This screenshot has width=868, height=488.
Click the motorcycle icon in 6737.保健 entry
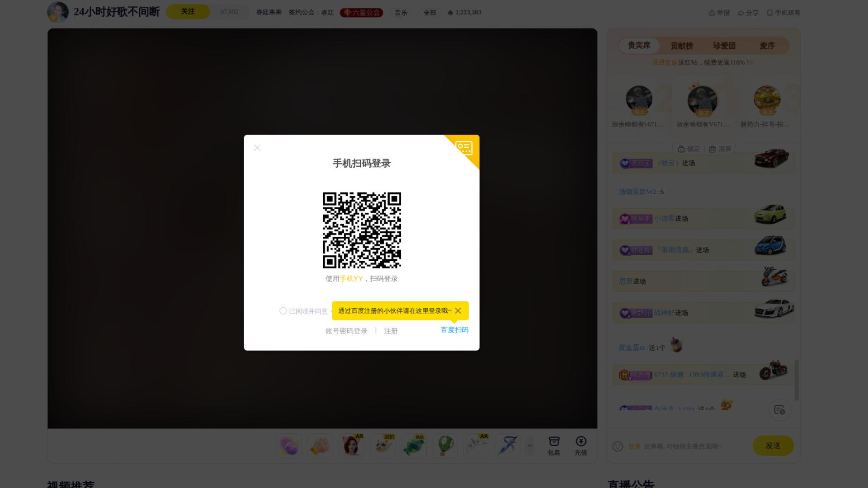pyautogui.click(x=774, y=370)
